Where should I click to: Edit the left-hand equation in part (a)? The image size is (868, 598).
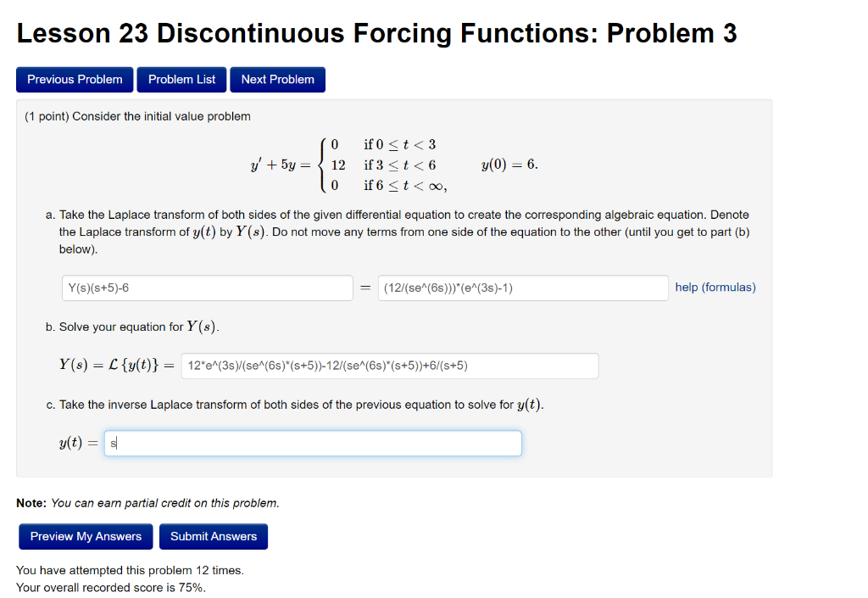click(207, 288)
